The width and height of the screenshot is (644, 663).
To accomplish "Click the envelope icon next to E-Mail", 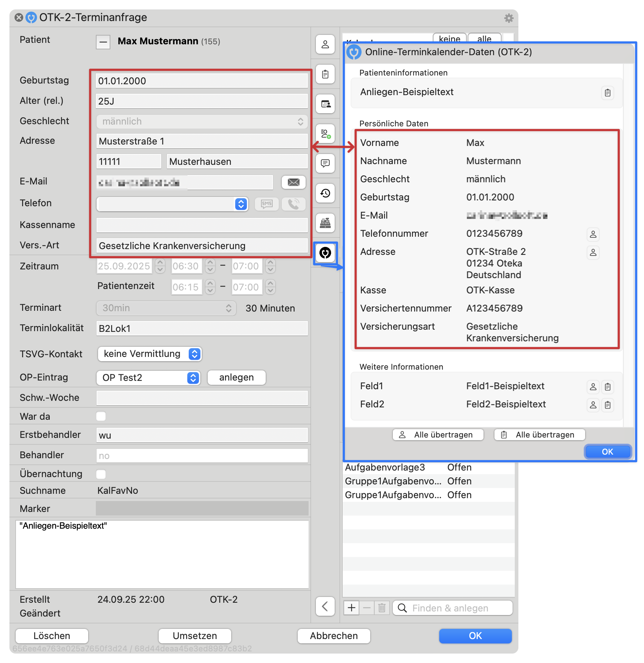I will click(293, 182).
